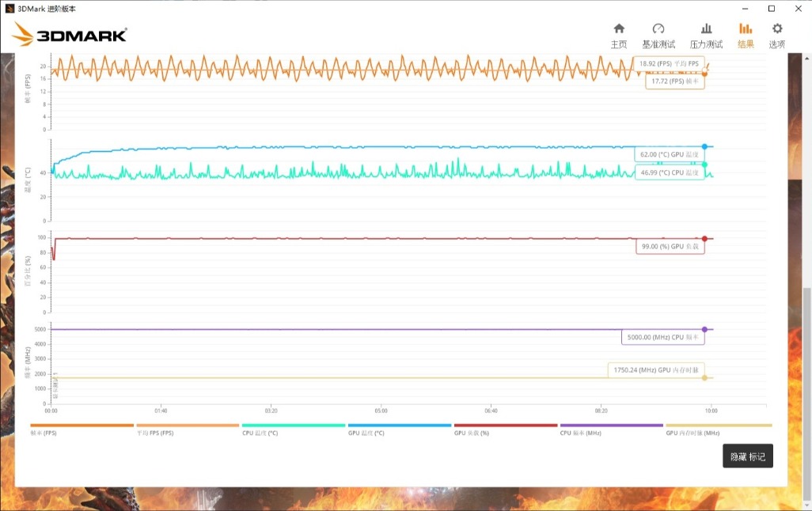Image resolution: width=812 pixels, height=511 pixels.
Task: Click the red GPU 负载 marker dot
Action: click(704, 238)
